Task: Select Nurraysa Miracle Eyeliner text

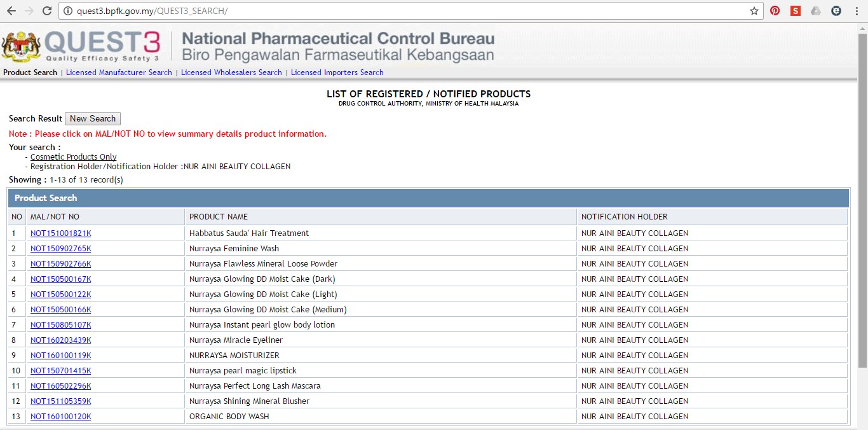Action: tap(236, 340)
